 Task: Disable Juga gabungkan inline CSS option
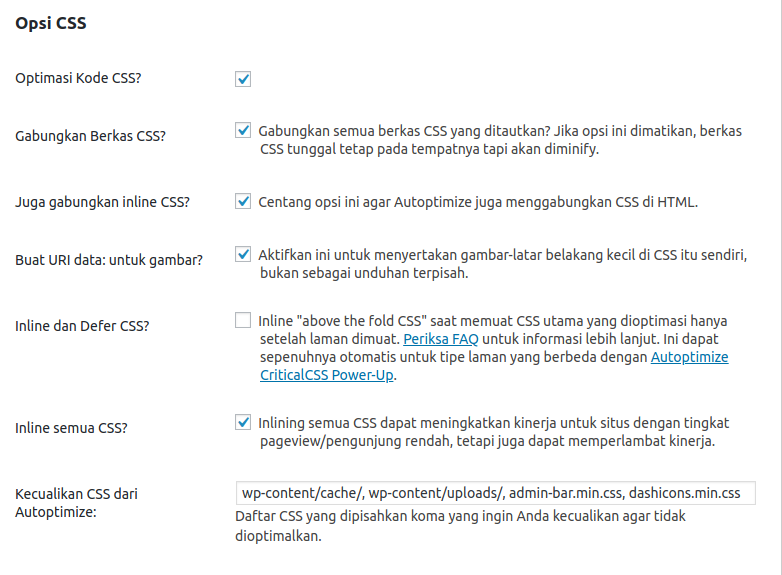coord(243,201)
